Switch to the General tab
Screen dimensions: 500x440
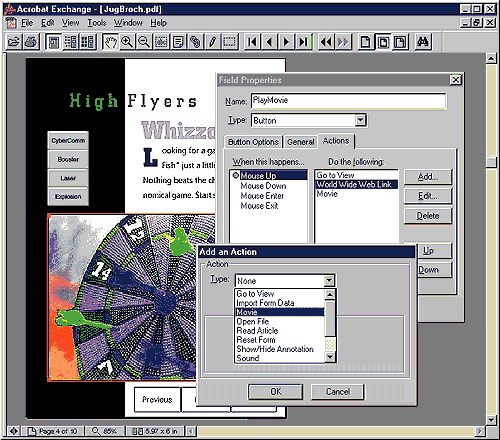[301, 142]
